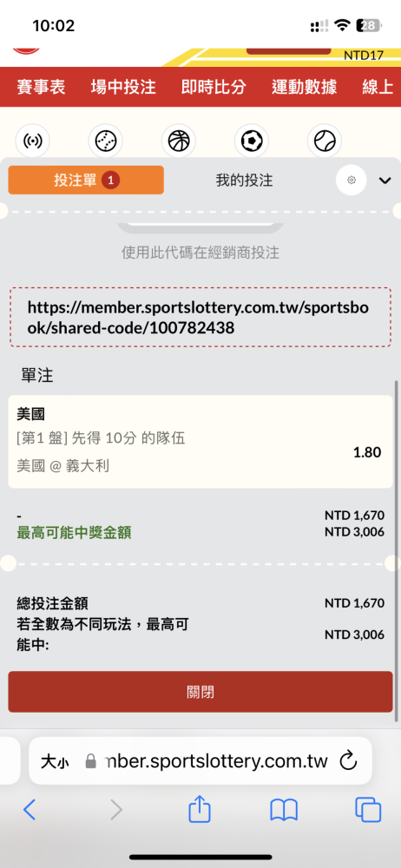Open bet slip settings gear

point(352,180)
